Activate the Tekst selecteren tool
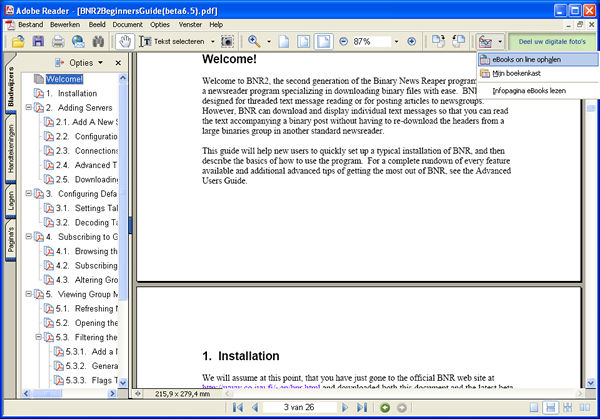Screen dimensions: 600x419 (173, 41)
